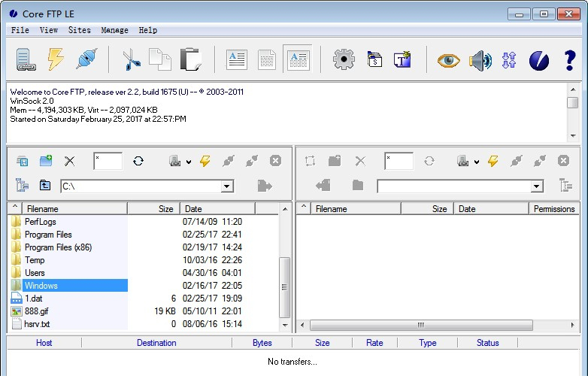Click the upload arrow icon beside local path
588x391 pixels.
coord(265,186)
